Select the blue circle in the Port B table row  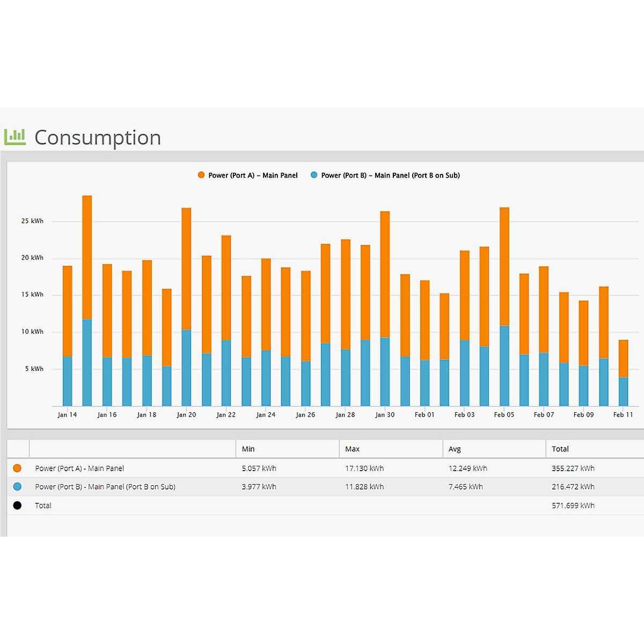(17, 487)
